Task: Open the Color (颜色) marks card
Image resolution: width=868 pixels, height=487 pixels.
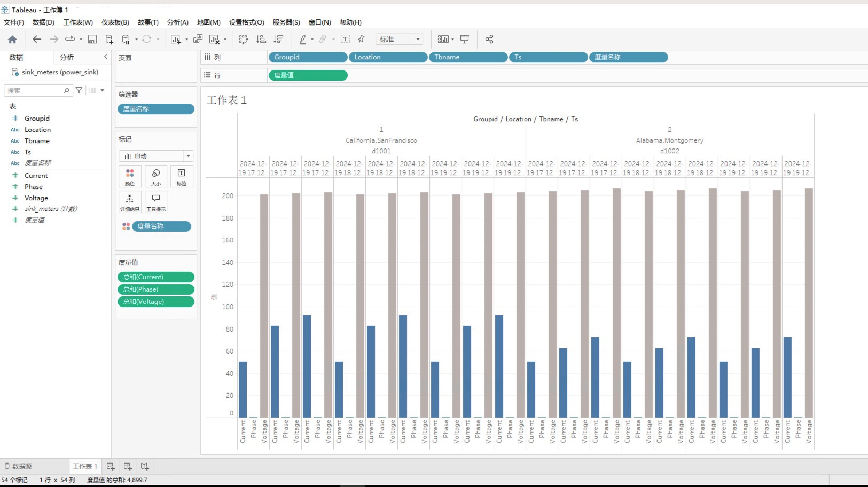Action: coord(130,176)
